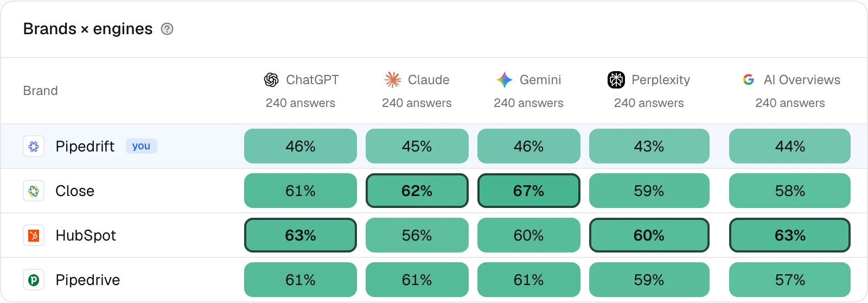
Task: Click the Gemini sparkle icon
Action: pos(505,80)
